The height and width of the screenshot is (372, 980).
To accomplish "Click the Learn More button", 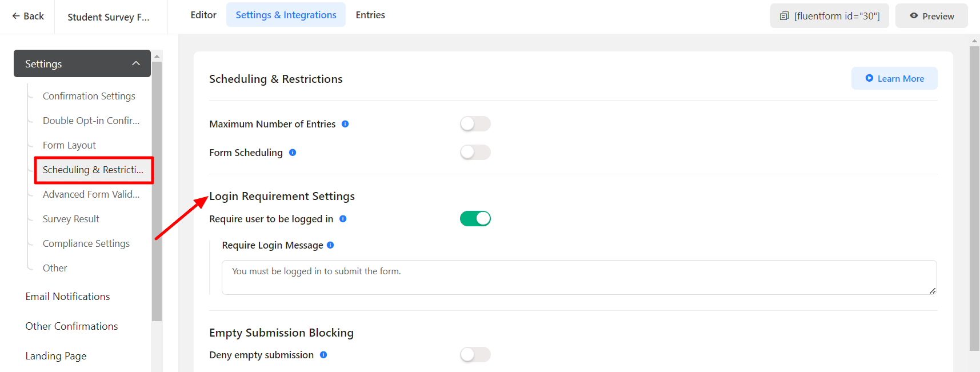I will click(x=894, y=78).
